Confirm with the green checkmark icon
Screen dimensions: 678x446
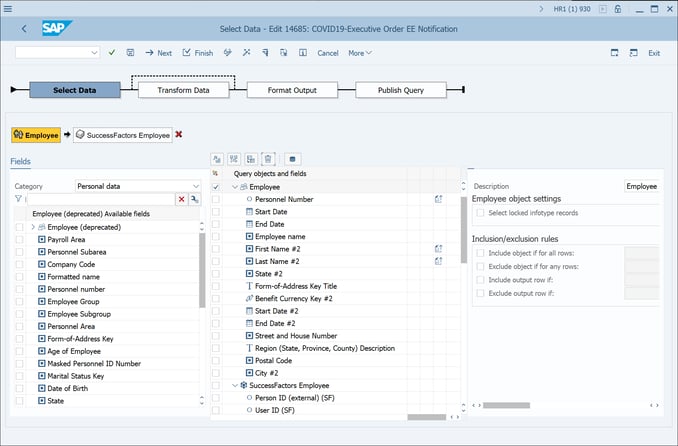(112, 52)
